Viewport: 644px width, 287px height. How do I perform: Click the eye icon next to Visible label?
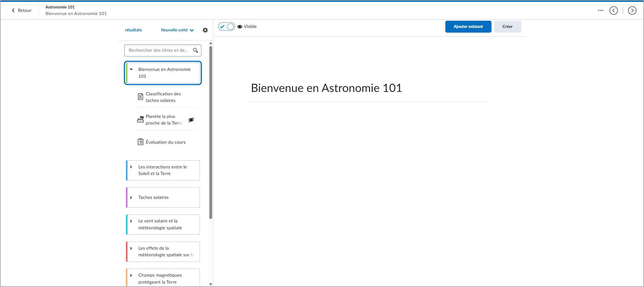(x=240, y=27)
